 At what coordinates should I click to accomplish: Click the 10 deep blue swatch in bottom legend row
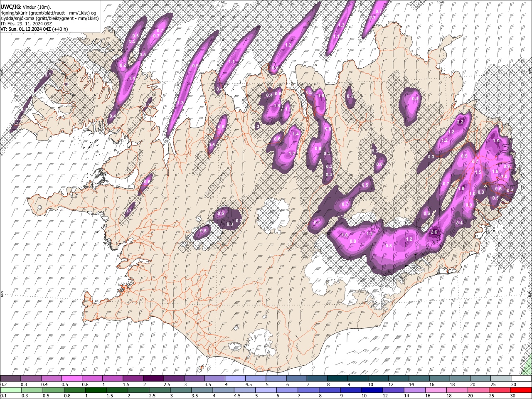coord(372,390)
